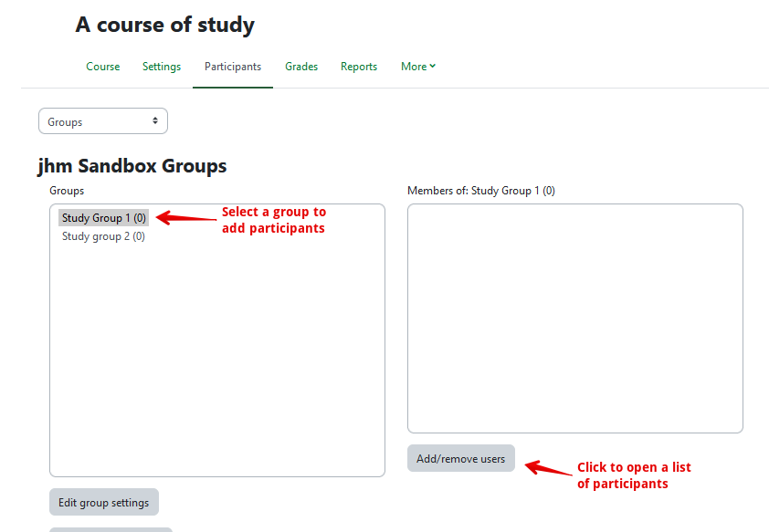Open the Course tab
The height and width of the screenshot is (532, 769).
click(x=102, y=67)
